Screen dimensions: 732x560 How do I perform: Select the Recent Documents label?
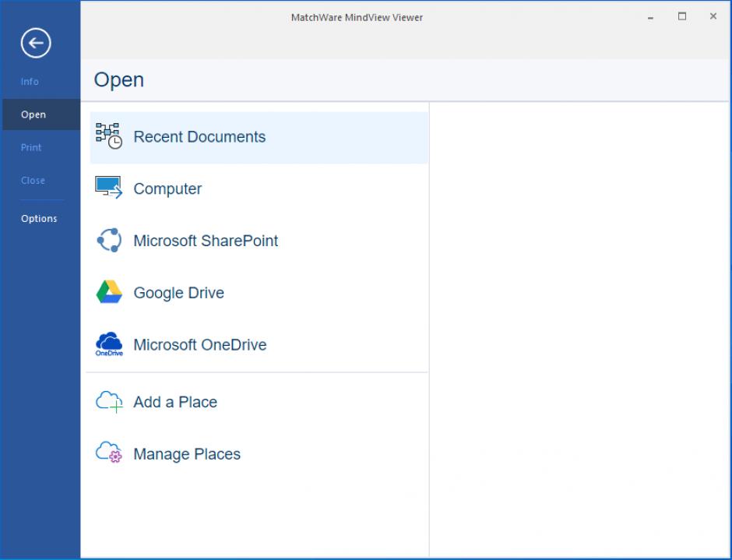click(199, 137)
